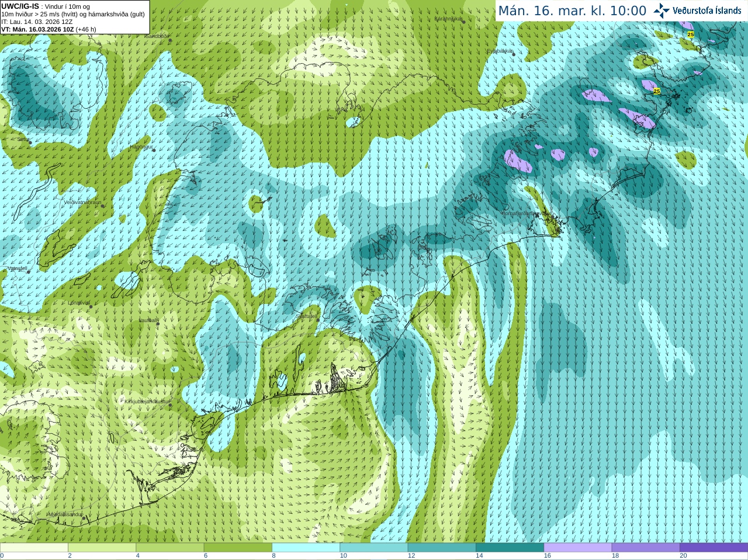The width and height of the screenshot is (748, 560).
Task: Click the 10–12 m/s legend swatch
Action: tap(374, 548)
